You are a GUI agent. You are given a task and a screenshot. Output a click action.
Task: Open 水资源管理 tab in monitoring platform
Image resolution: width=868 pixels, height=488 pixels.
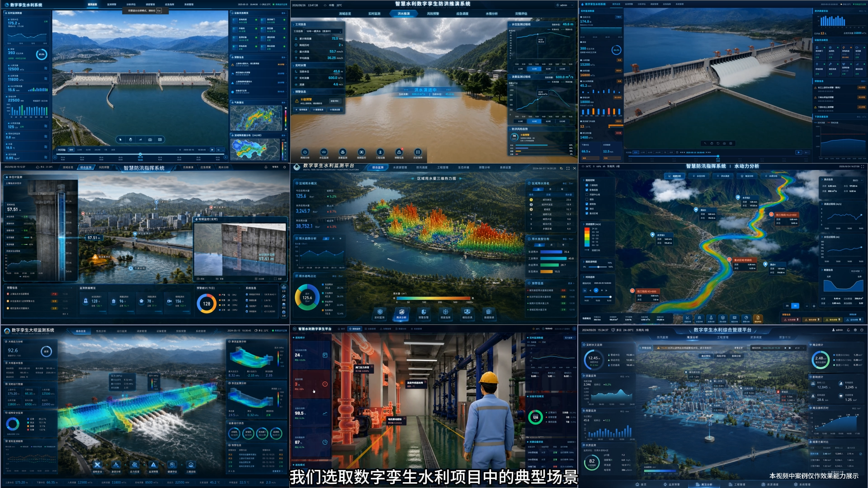400,168
